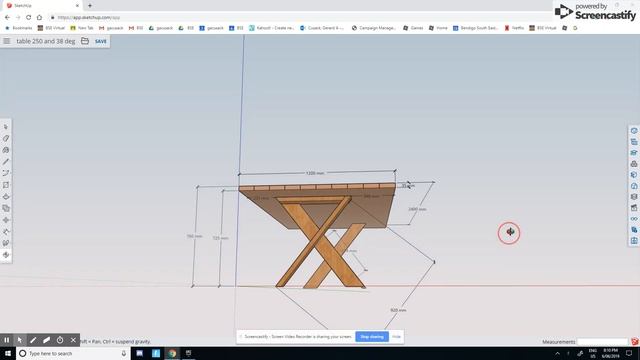The height and width of the screenshot is (360, 640).
Task: Click the browser Back arrow
Action: (x=7, y=18)
